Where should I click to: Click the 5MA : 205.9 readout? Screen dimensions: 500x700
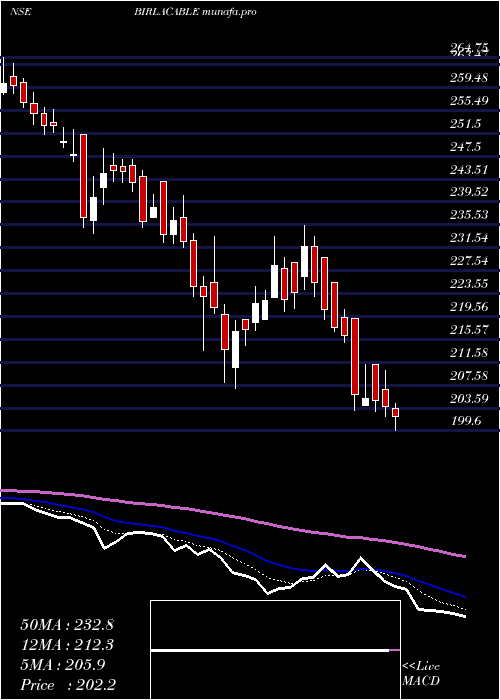point(62,665)
